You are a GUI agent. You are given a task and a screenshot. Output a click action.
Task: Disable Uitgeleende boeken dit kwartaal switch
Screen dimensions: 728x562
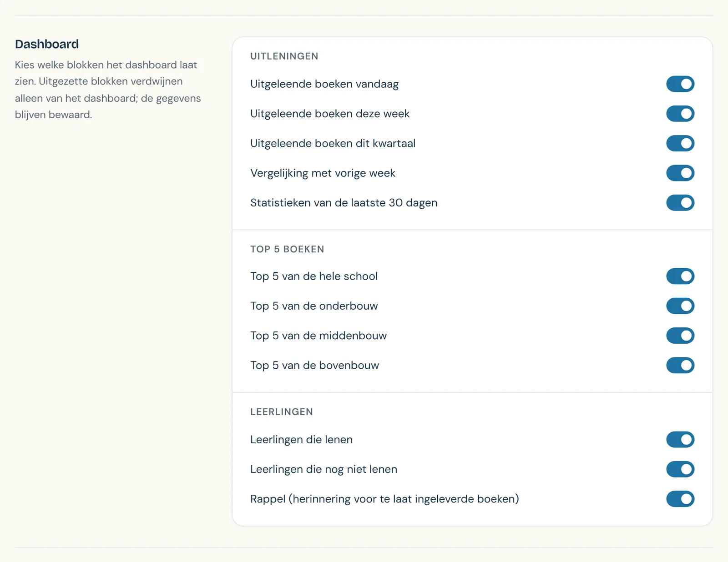(680, 143)
